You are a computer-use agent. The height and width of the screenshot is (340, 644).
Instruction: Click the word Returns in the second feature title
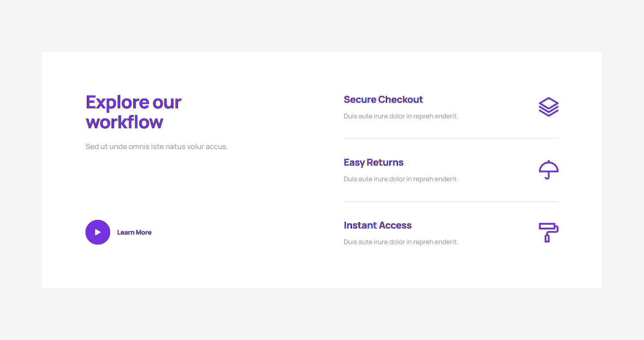[x=385, y=163]
